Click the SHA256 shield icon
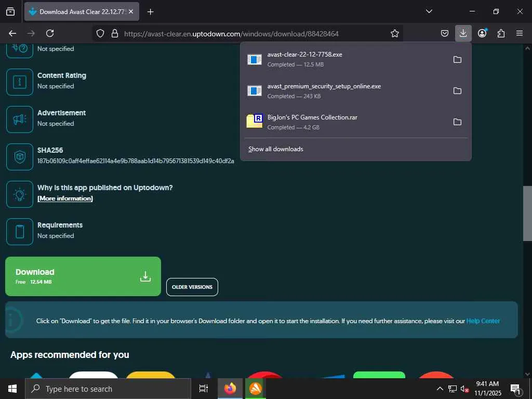The width and height of the screenshot is (532, 399). [x=20, y=157]
